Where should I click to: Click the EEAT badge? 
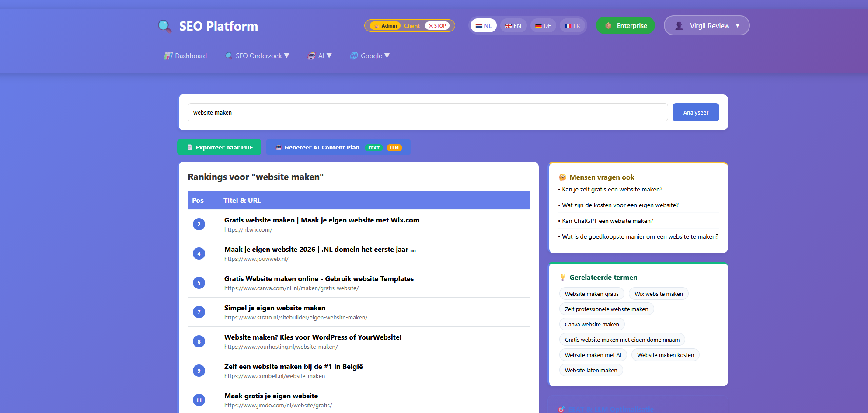374,148
